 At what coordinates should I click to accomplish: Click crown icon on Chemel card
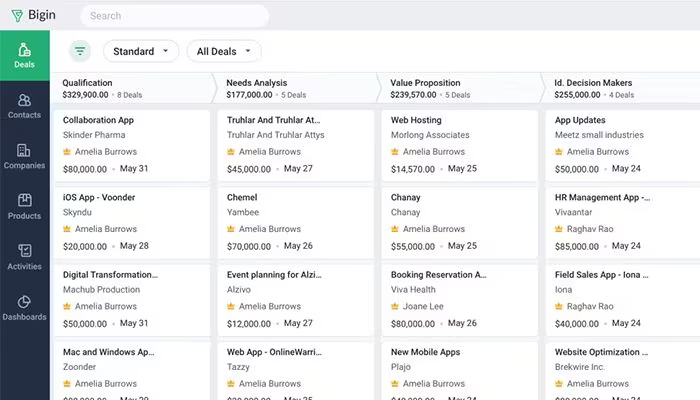coord(231,229)
